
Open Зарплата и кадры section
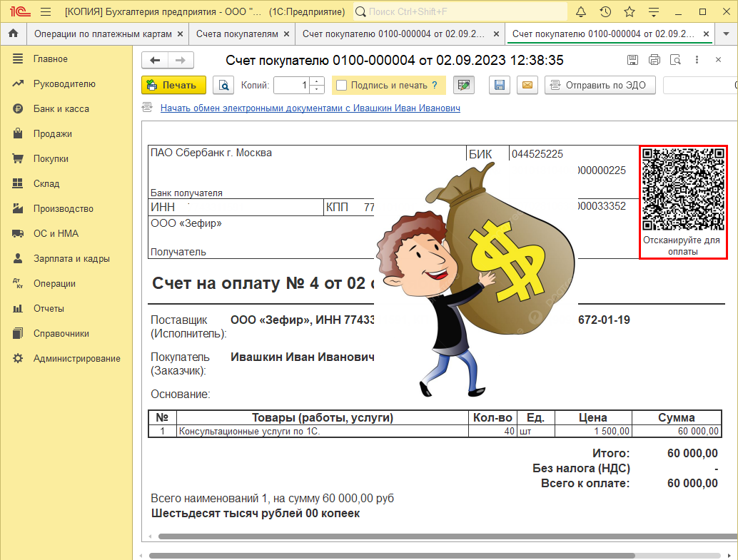coord(66,258)
